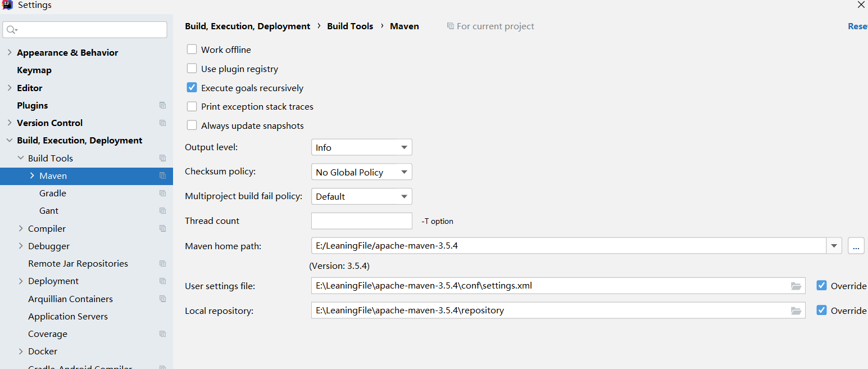Select Keymap in the settings tree
The image size is (868, 369).
click(34, 70)
